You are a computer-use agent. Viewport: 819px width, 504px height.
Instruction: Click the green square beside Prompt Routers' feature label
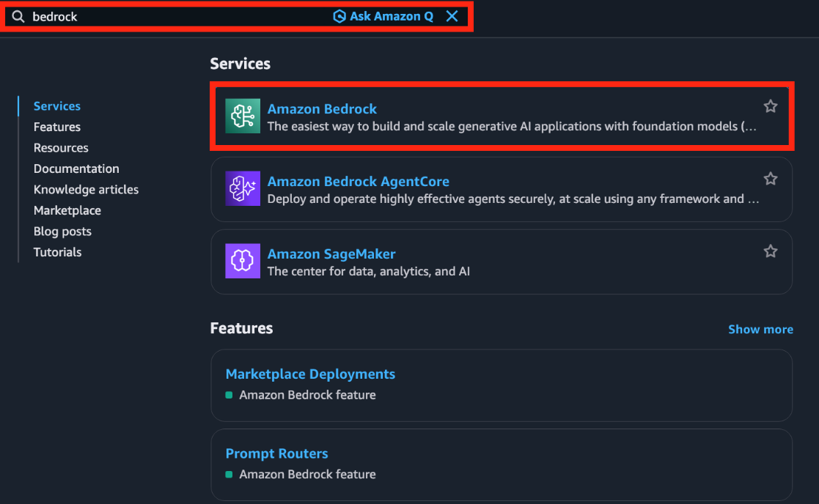(229, 474)
